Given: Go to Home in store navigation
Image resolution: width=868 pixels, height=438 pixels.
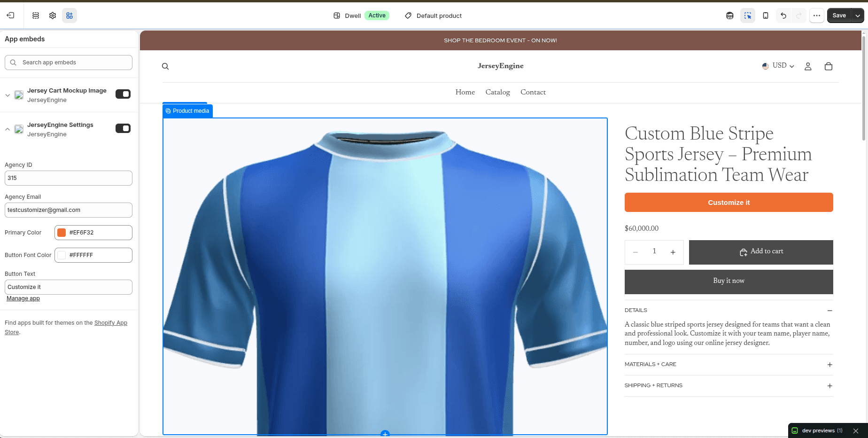Looking at the screenshot, I should tap(465, 92).
